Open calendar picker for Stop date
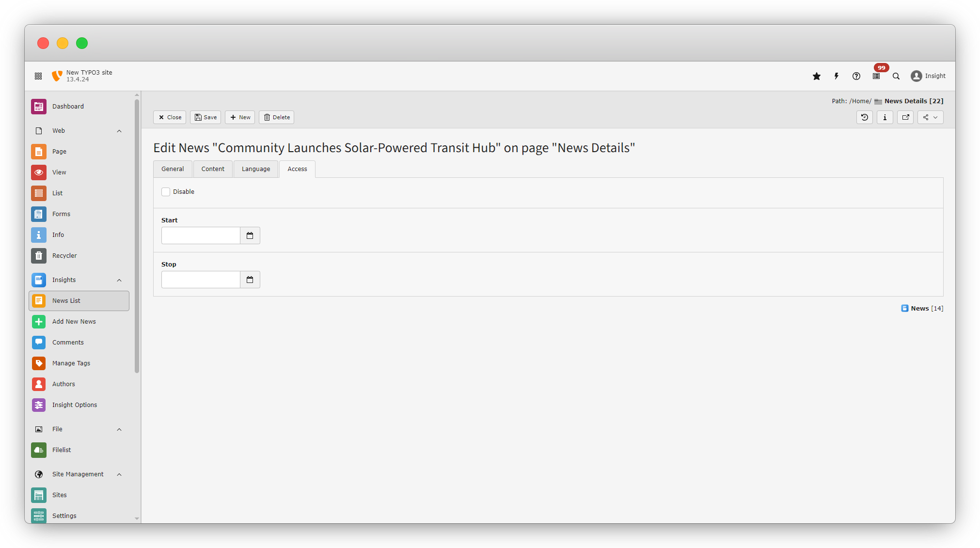 point(250,280)
